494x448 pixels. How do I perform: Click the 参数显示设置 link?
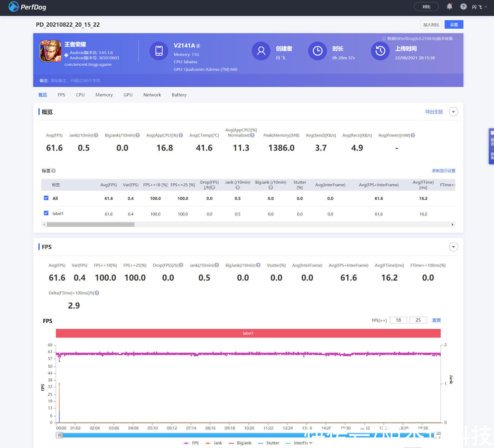pyautogui.click(x=444, y=171)
